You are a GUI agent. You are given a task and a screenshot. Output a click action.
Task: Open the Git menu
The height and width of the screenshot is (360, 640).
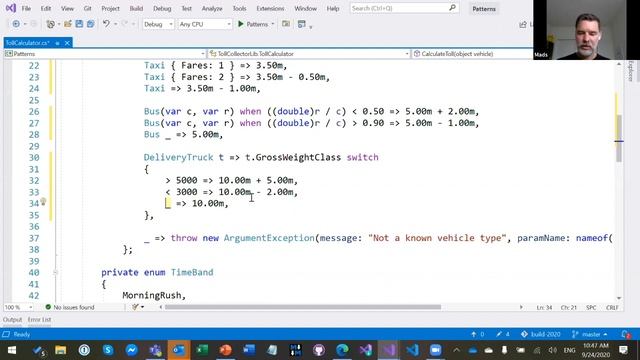[87, 8]
